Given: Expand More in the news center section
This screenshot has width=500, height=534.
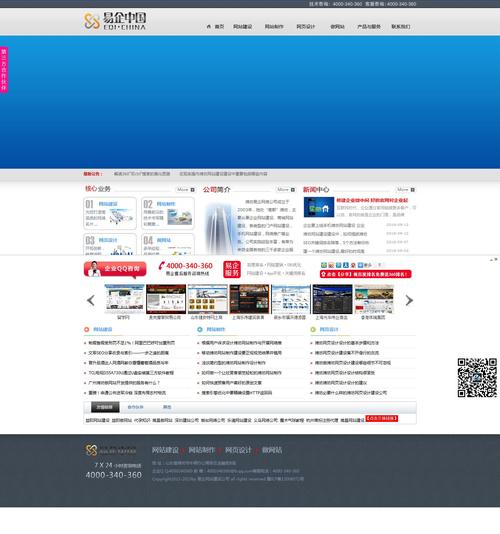Looking at the screenshot, I should tap(405, 190).
